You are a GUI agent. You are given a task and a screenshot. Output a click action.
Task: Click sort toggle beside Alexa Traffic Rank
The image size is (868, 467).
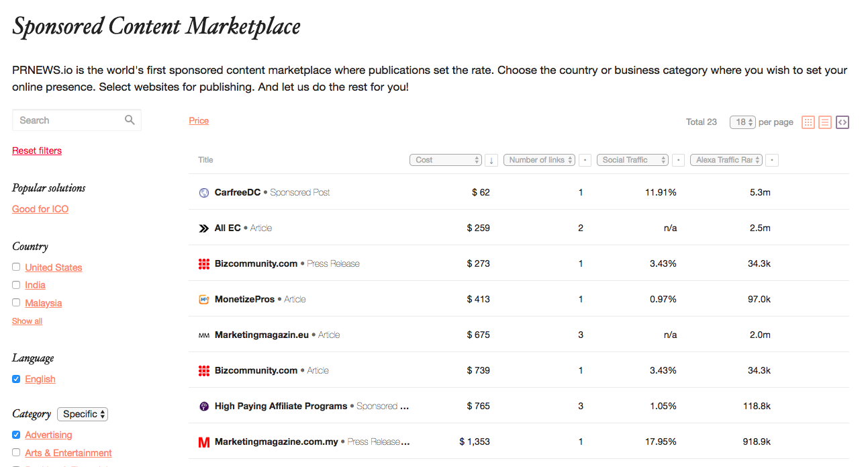coord(773,160)
